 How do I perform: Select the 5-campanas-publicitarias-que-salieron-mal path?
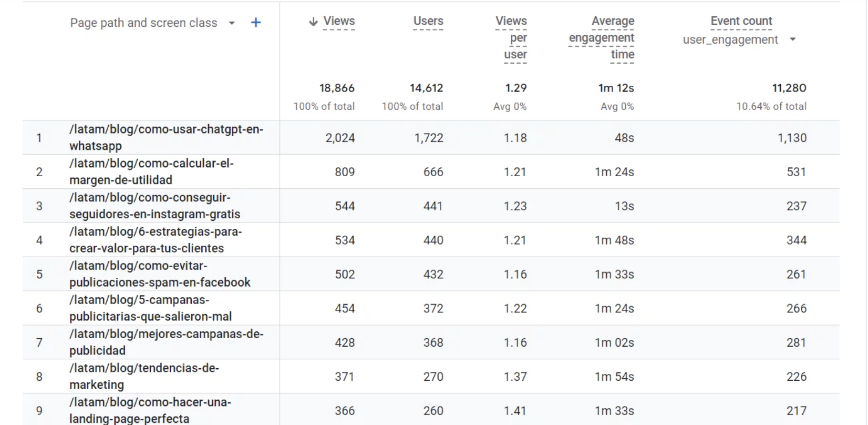coord(150,308)
